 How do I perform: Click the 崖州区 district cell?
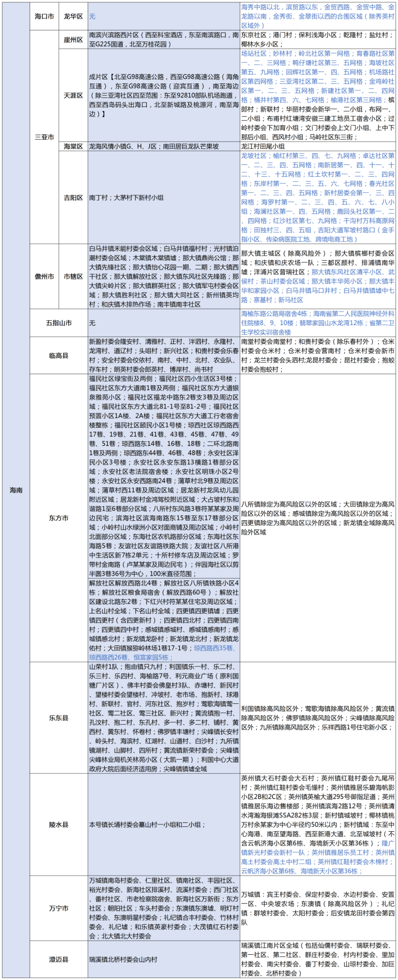point(73,39)
